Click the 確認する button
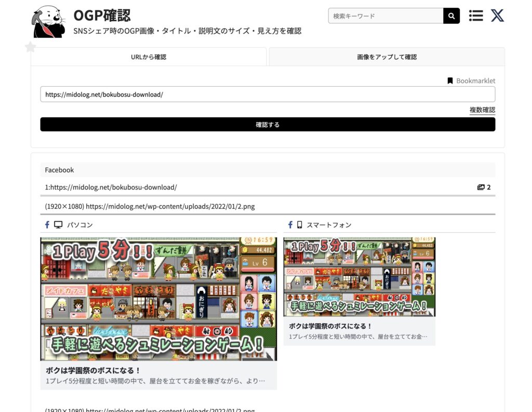Screen dimensions: 532x412 click(268, 125)
